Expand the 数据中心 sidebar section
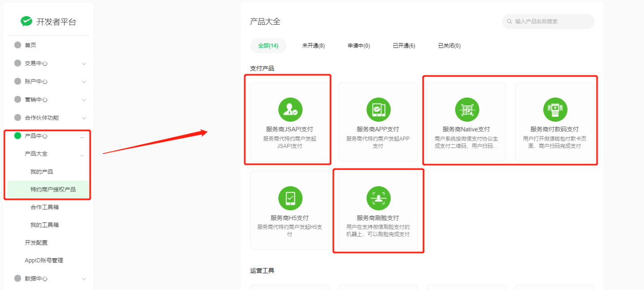This screenshot has width=644, height=290. (x=84, y=279)
